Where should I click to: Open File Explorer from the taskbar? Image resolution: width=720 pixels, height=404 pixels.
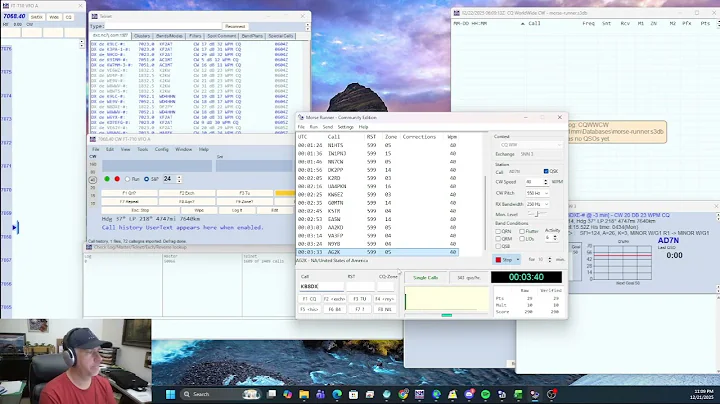pos(304,394)
